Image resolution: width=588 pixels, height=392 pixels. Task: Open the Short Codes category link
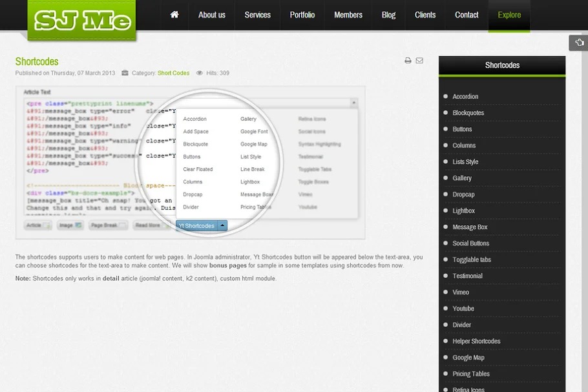pos(174,73)
